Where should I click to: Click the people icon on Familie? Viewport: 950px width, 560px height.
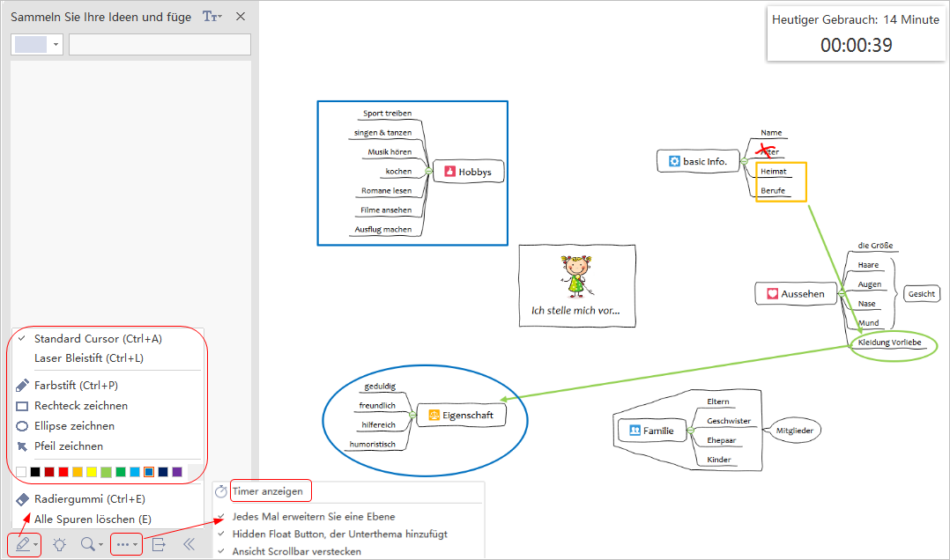tap(635, 431)
